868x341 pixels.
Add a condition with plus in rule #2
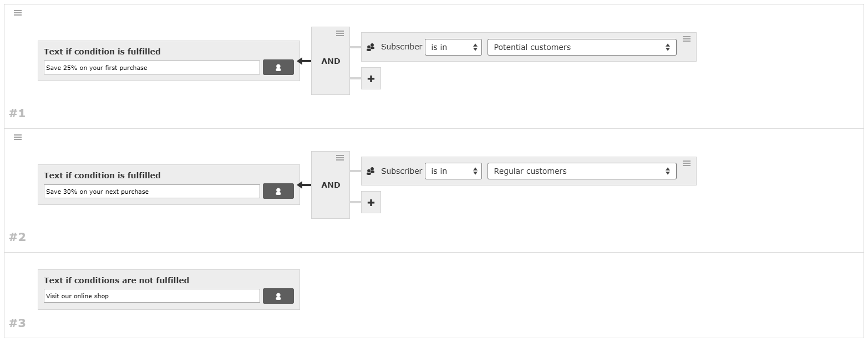click(371, 203)
